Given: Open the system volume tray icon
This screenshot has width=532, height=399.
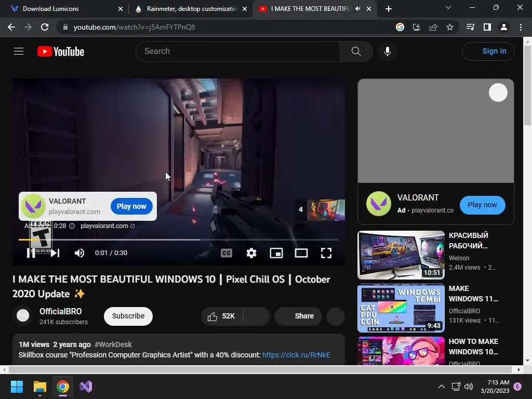Looking at the screenshot, I should (469, 387).
